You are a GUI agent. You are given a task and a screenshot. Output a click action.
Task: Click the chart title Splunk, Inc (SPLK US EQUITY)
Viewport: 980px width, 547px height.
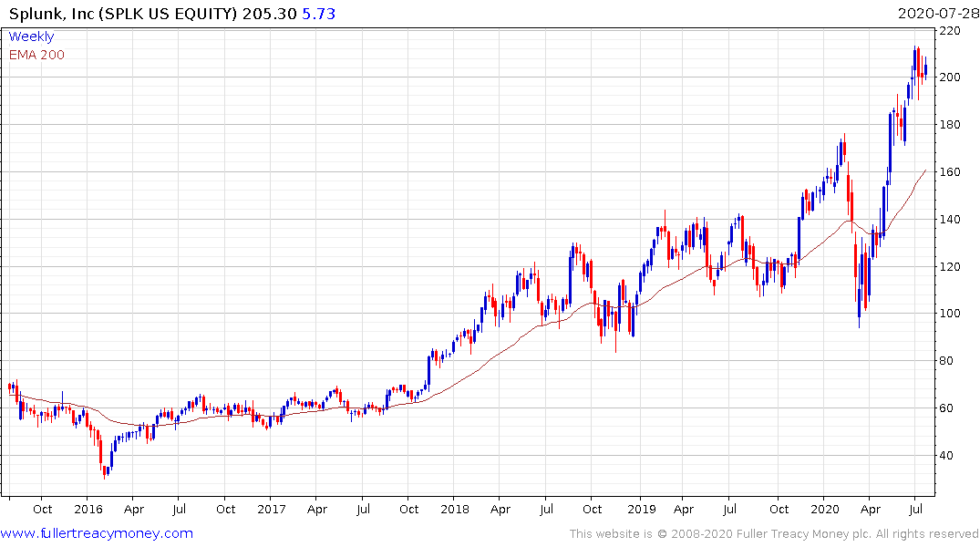pyautogui.click(x=123, y=14)
